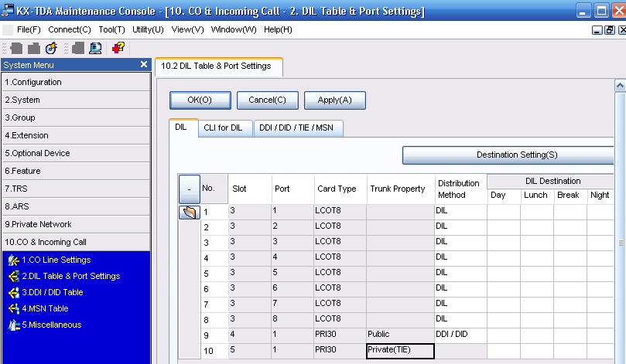Viewport: 626px width, 364px height.
Task: Click the Apply(A) button
Action: [335, 100]
